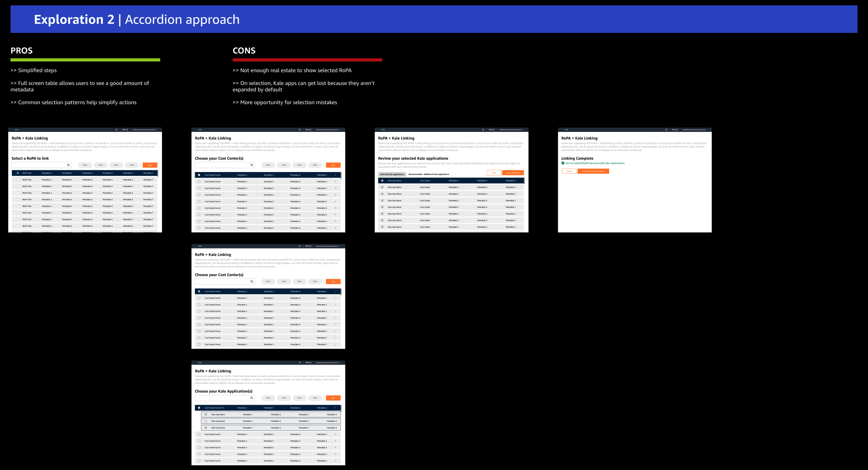The width and height of the screenshot is (868, 470).
Task: Click settings gear icon in Kale Application(s) screen header
Action: [x=299, y=362]
